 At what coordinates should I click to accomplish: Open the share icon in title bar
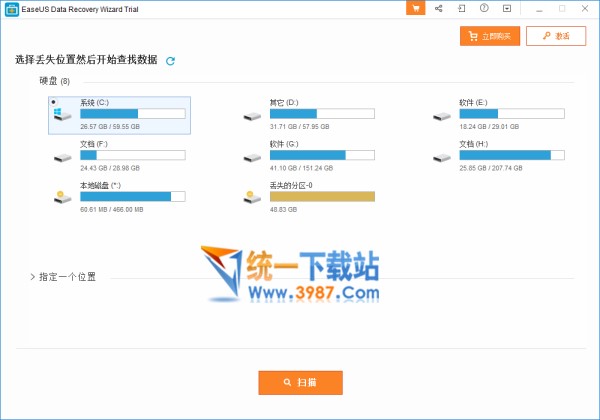point(439,9)
